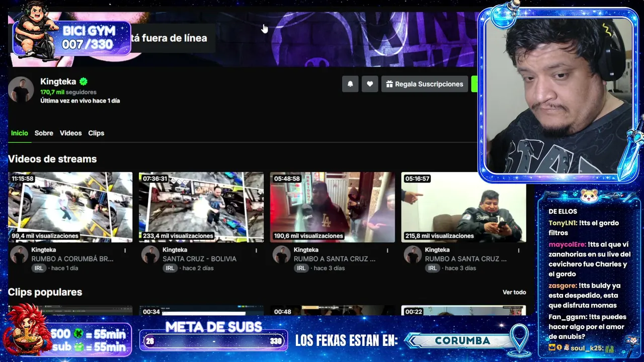Click chat username Fan_ggsm
644x362 pixels.
click(567, 317)
